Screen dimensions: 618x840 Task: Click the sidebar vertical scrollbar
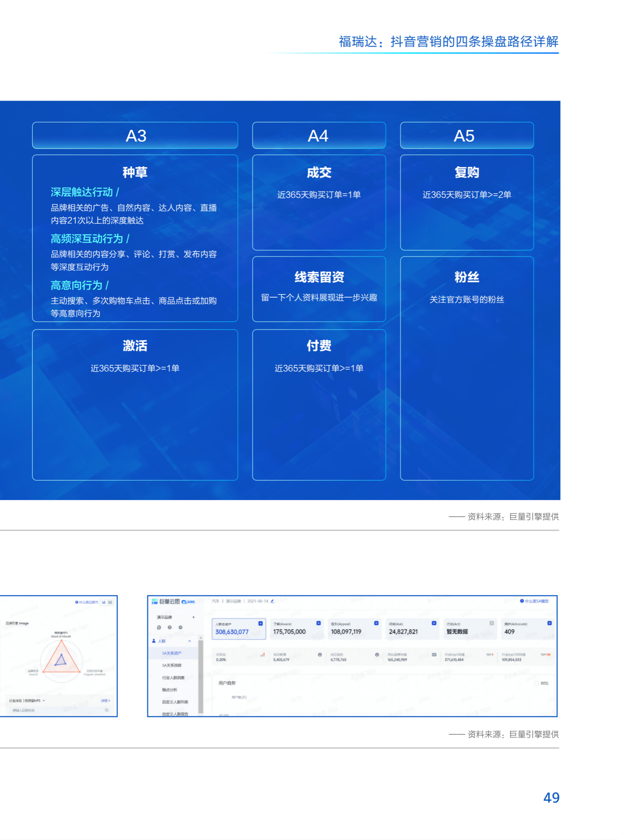tap(201, 676)
